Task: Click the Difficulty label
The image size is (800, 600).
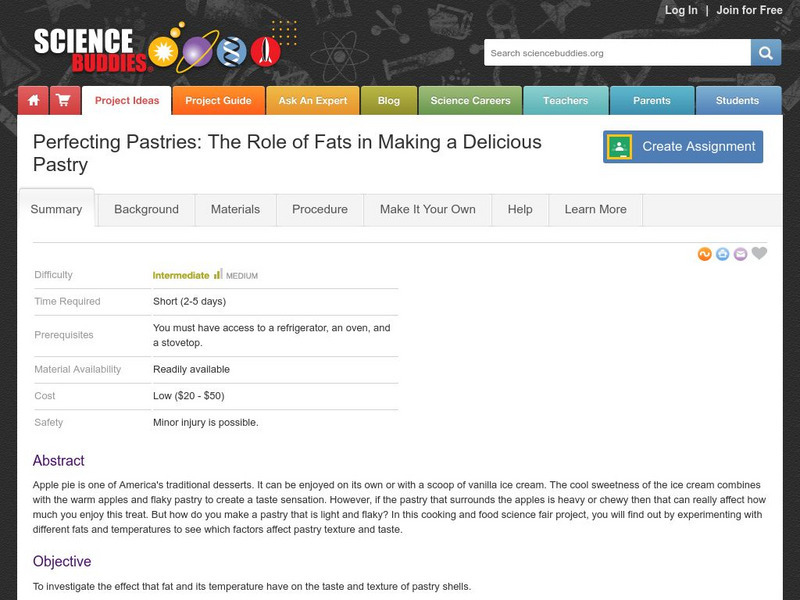Action: click(54, 275)
